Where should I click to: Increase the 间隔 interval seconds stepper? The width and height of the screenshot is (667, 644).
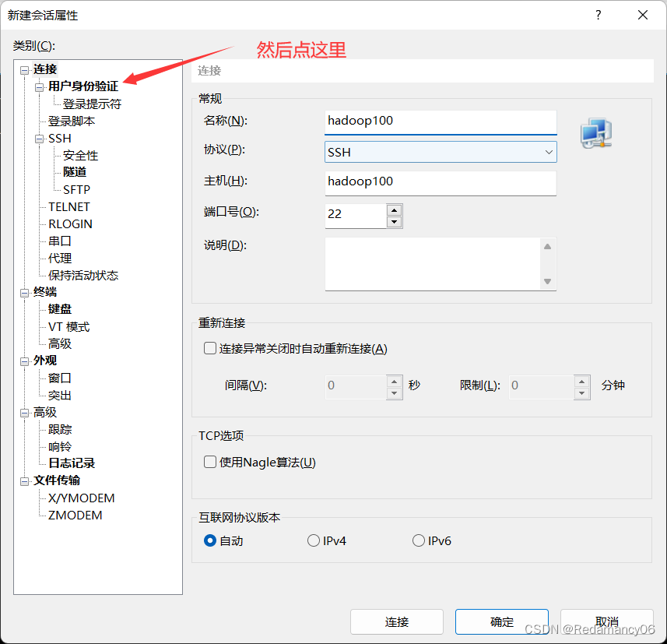pyautogui.click(x=395, y=382)
